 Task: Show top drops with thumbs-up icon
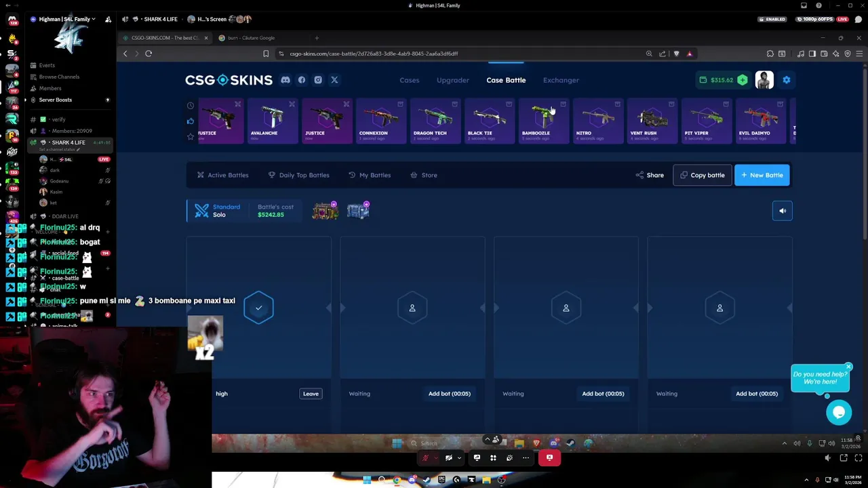[191, 121]
